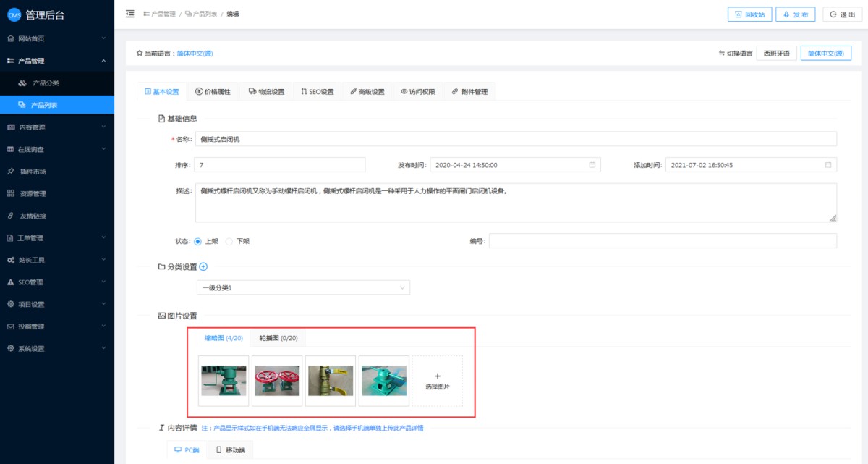868x464 pixels.
Task: Click the 项目设置 sidebar icon
Action: [10, 304]
